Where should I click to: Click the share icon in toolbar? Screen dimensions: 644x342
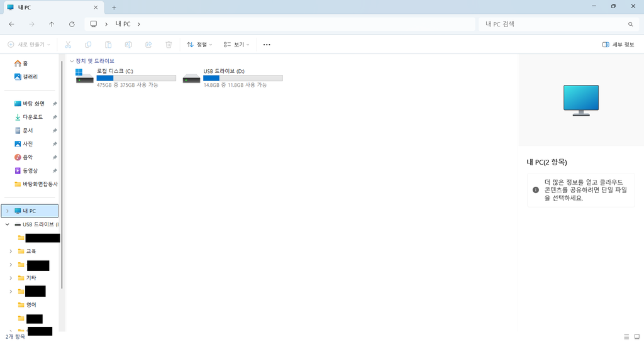(148, 45)
